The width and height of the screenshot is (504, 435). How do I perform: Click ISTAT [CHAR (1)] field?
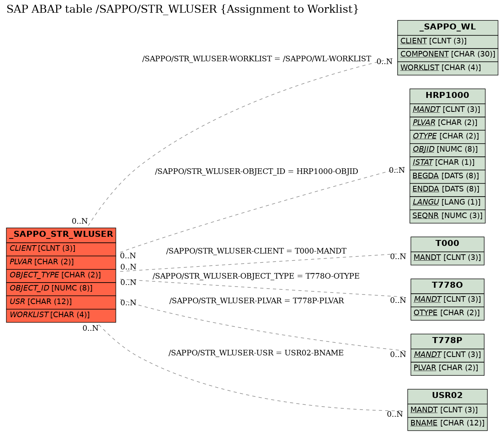coord(447,163)
